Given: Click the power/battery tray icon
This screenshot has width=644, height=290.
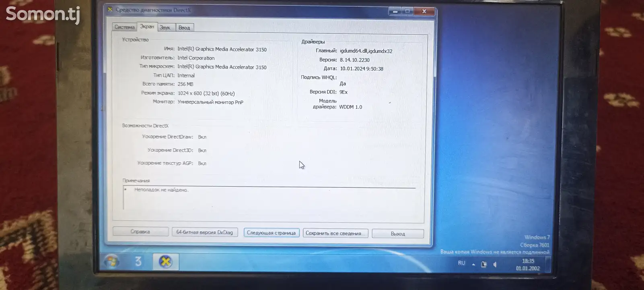Looking at the screenshot, I should pyautogui.click(x=484, y=264).
